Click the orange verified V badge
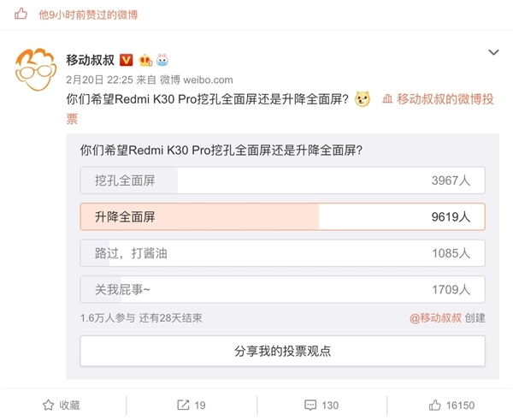This screenshot has height=420, width=513. [126, 60]
